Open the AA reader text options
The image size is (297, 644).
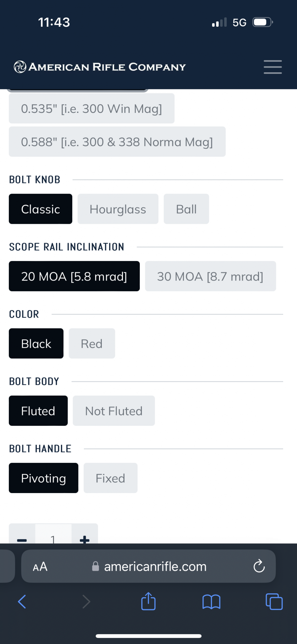pyautogui.click(x=40, y=567)
